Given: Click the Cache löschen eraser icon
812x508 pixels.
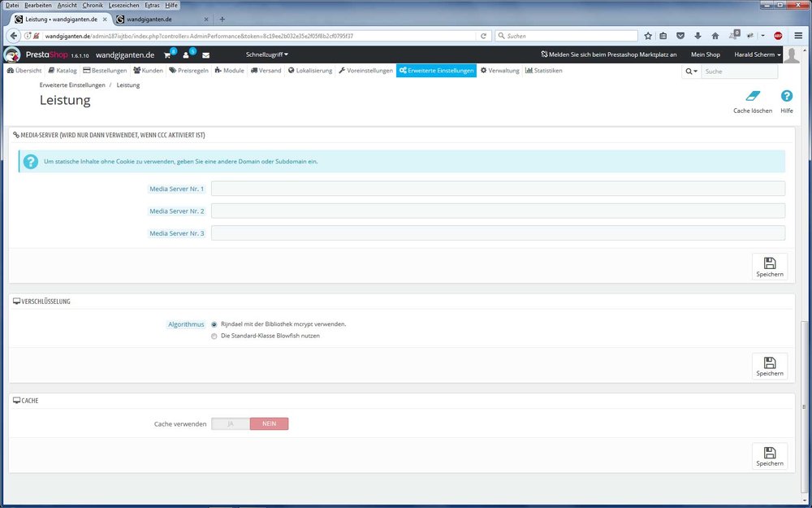Looking at the screenshot, I should pos(753,96).
